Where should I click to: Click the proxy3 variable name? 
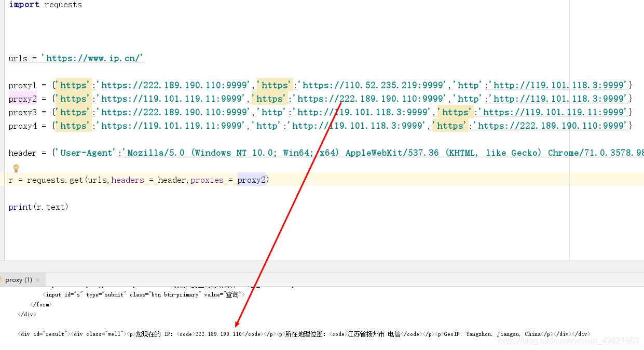coord(22,112)
